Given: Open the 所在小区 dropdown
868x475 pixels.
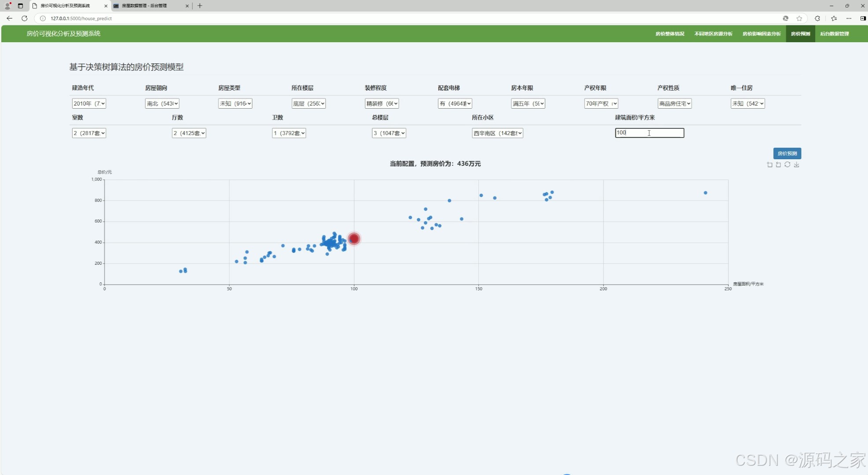Looking at the screenshot, I should point(497,133).
